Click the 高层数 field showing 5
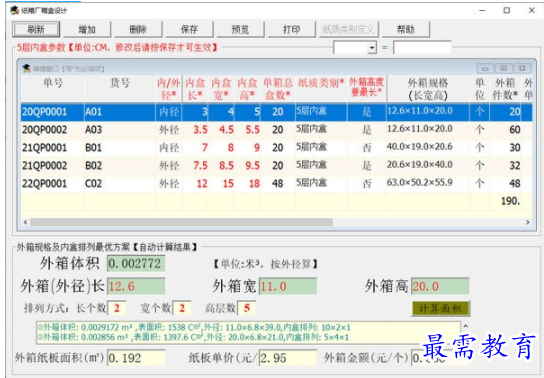This screenshot has height=378, width=544. [247, 308]
